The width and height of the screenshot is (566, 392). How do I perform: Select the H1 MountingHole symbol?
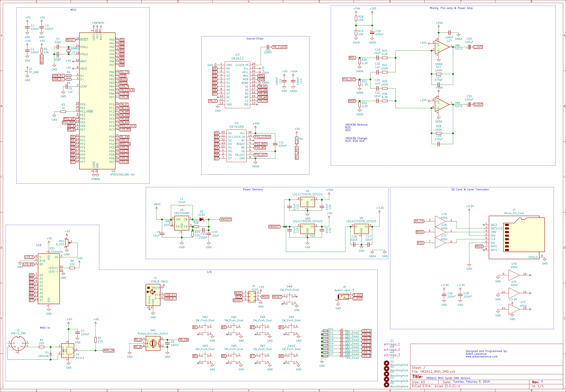click(386, 363)
